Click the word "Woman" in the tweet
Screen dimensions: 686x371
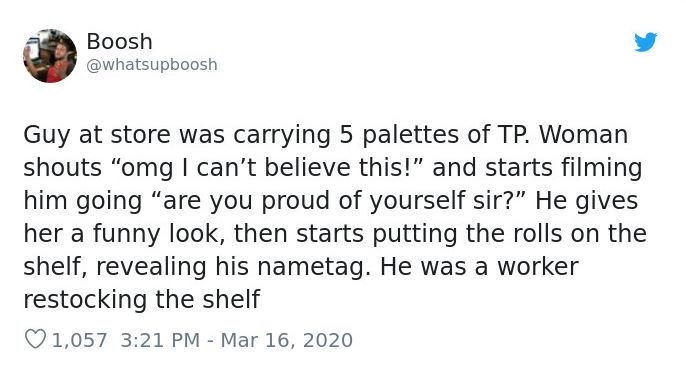click(584, 134)
